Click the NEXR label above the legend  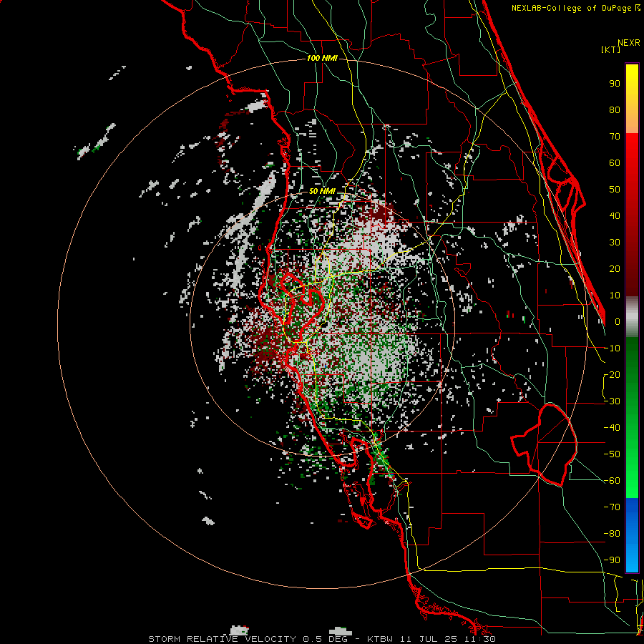pos(629,43)
